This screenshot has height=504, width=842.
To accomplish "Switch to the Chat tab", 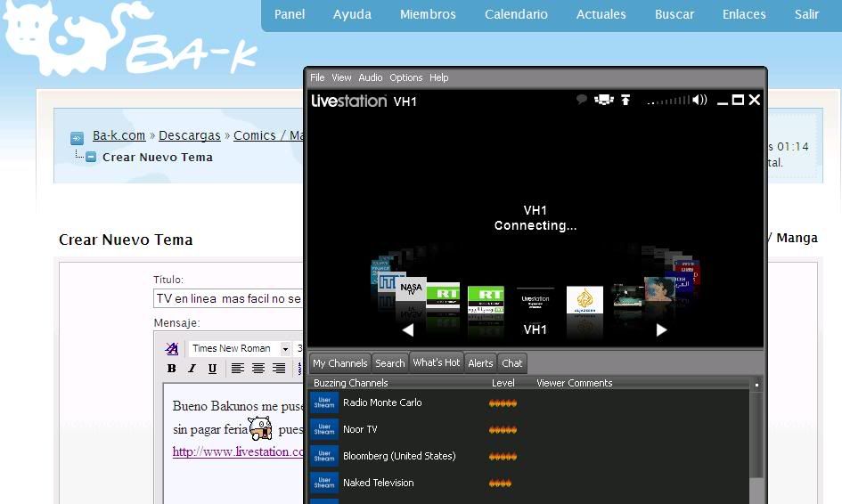I will pyautogui.click(x=511, y=363).
